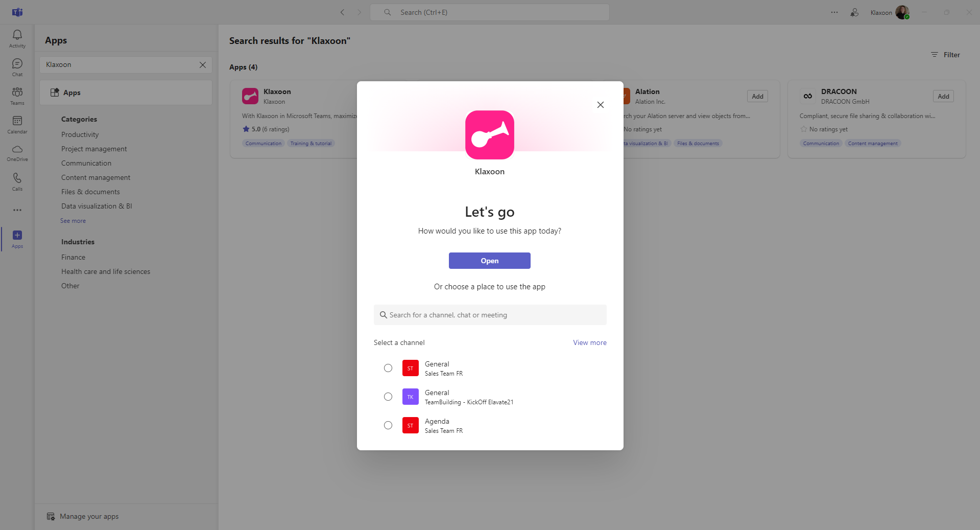The width and height of the screenshot is (980, 530).
Task: Open Chat in the left rail
Action: tap(17, 67)
